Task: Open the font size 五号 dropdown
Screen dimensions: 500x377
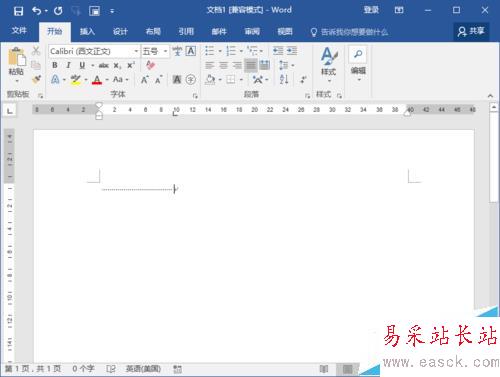Action: pyautogui.click(x=165, y=51)
